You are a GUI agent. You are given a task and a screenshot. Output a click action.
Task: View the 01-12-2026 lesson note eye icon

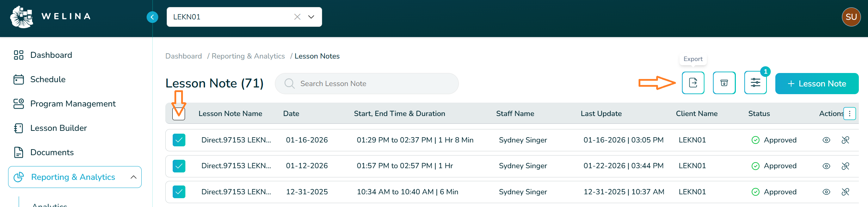(826, 166)
